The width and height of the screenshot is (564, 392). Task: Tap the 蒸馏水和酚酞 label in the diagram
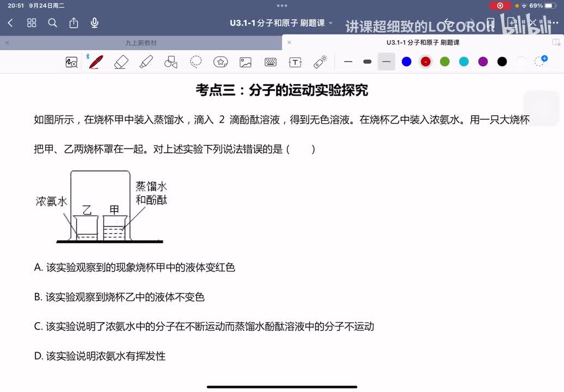(151, 193)
